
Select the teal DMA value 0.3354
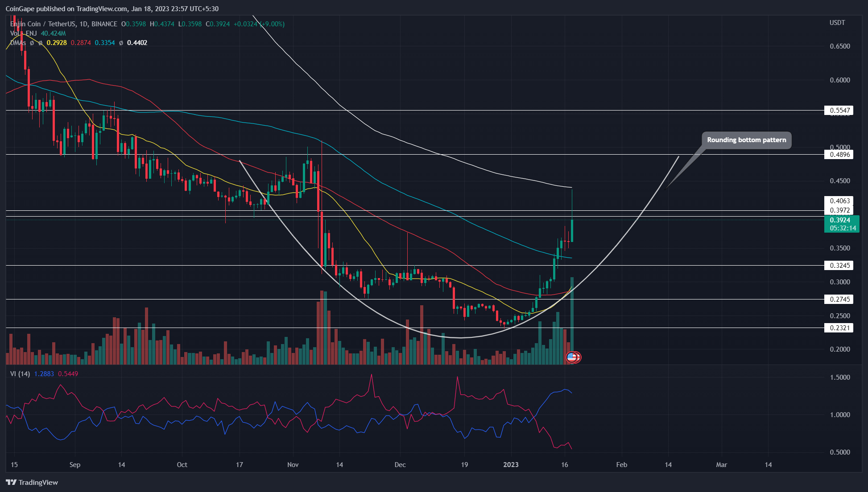click(x=105, y=43)
